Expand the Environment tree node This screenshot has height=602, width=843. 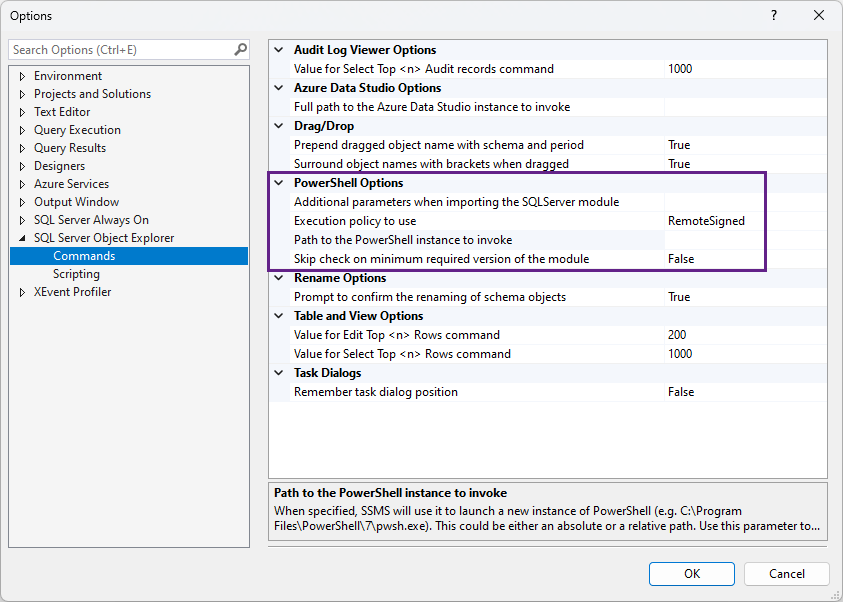(23, 76)
